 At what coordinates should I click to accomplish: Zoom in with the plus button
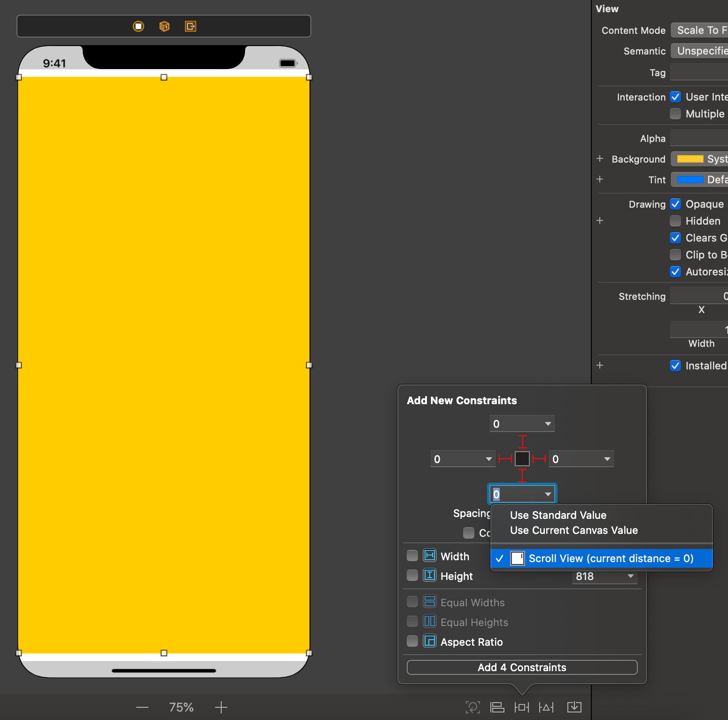tap(221, 707)
